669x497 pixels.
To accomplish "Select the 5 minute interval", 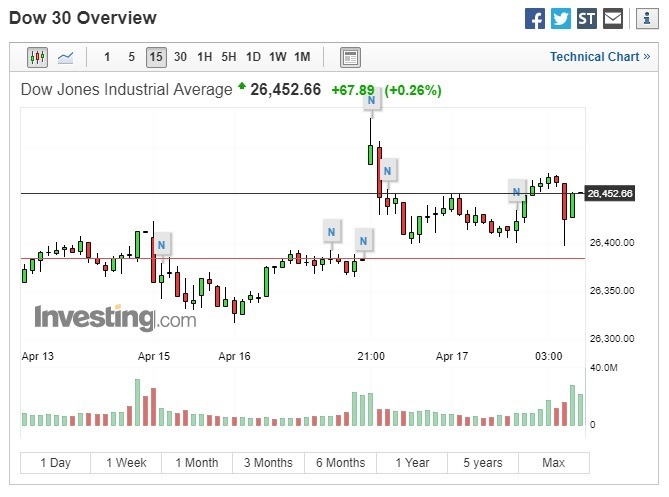I will tap(131, 57).
